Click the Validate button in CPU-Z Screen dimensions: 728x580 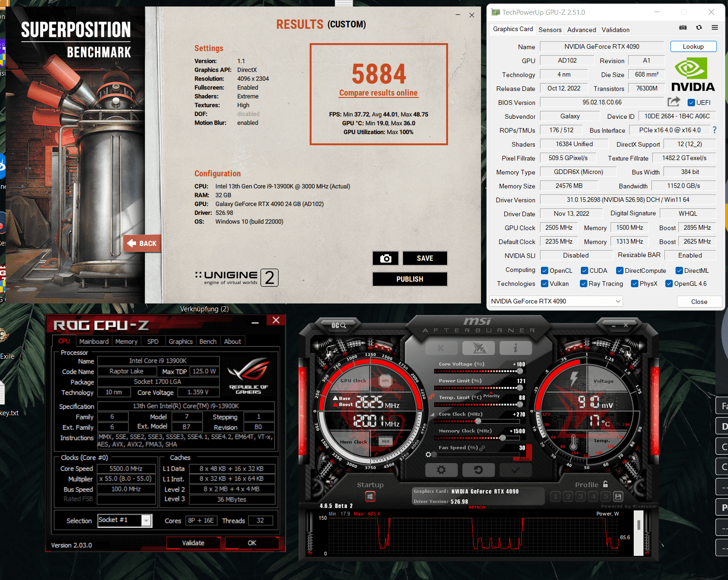click(x=193, y=543)
